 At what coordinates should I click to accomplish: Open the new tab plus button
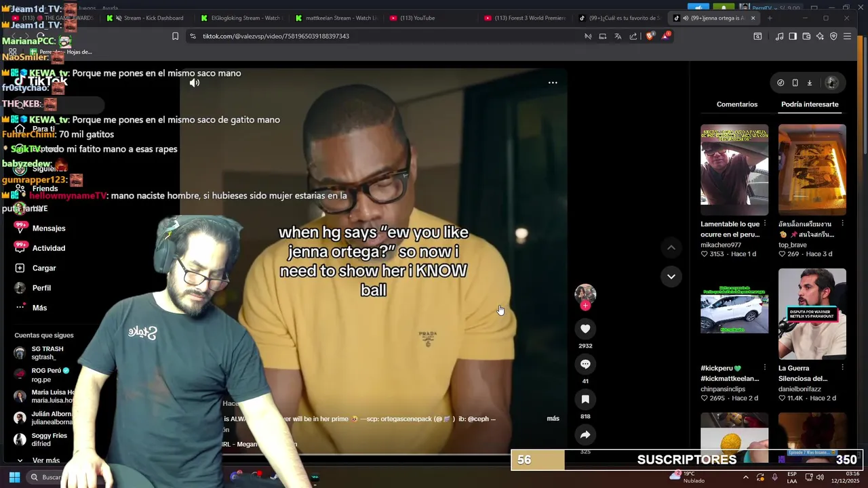(x=769, y=18)
